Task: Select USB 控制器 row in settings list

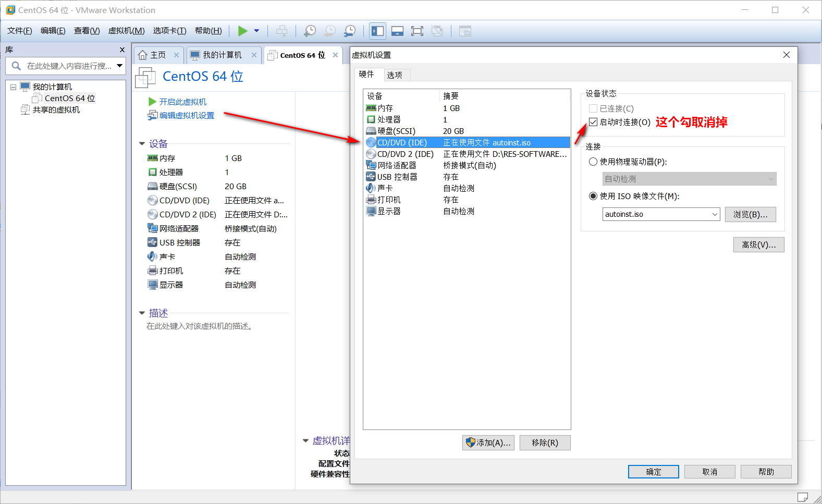Action: (467, 177)
